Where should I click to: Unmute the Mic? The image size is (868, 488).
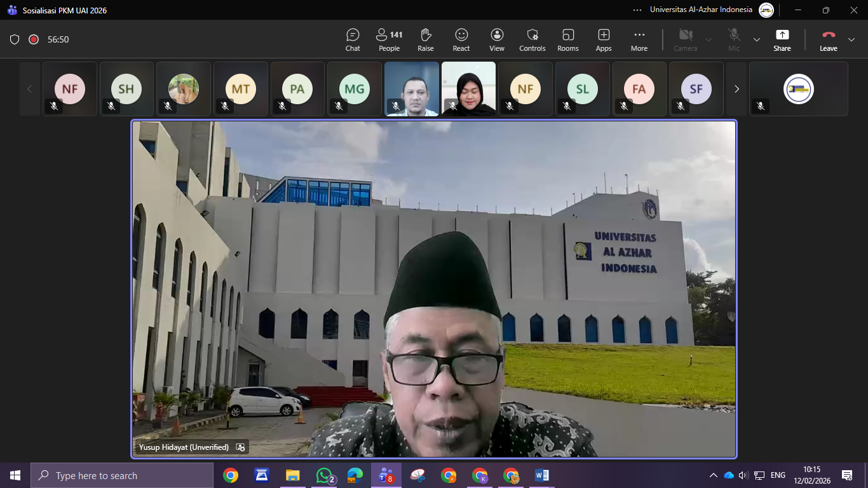coord(734,39)
